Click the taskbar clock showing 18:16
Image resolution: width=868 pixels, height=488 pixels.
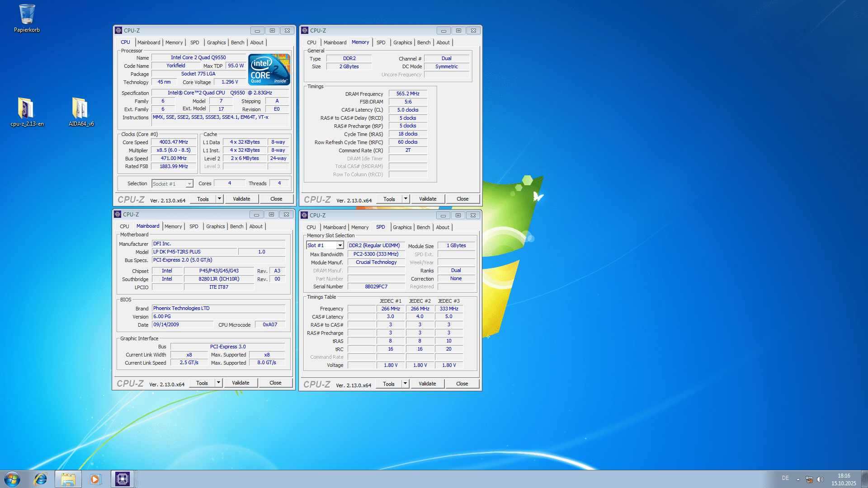844,479
